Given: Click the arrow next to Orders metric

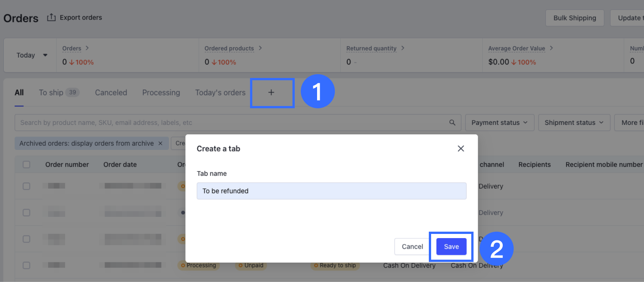Looking at the screenshot, I should [x=87, y=48].
